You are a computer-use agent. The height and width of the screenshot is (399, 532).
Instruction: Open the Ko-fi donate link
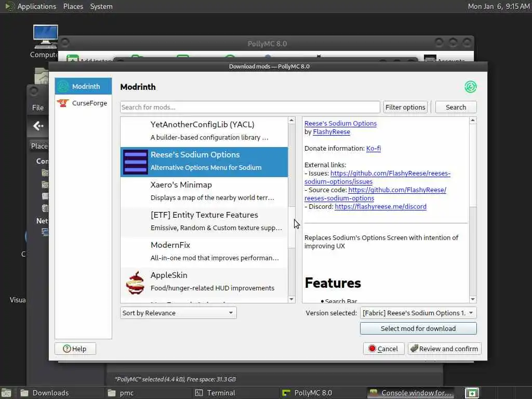pos(373,148)
